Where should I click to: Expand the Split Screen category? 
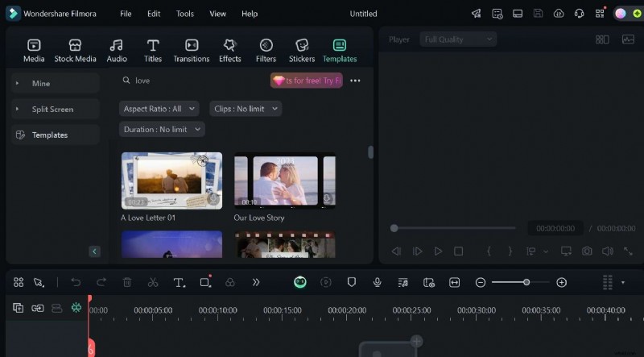coord(52,109)
